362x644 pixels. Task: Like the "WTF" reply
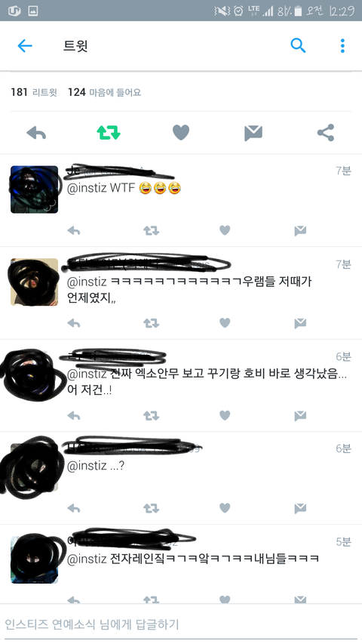[x=225, y=230]
